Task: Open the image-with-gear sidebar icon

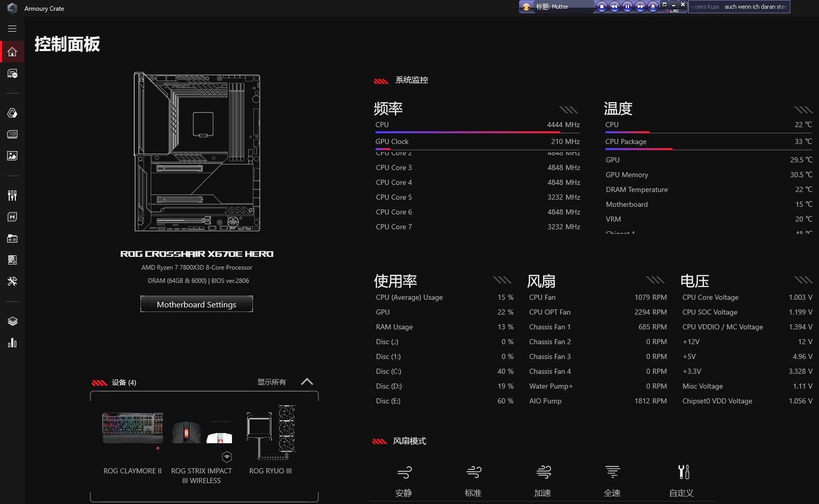Action: tap(12, 260)
